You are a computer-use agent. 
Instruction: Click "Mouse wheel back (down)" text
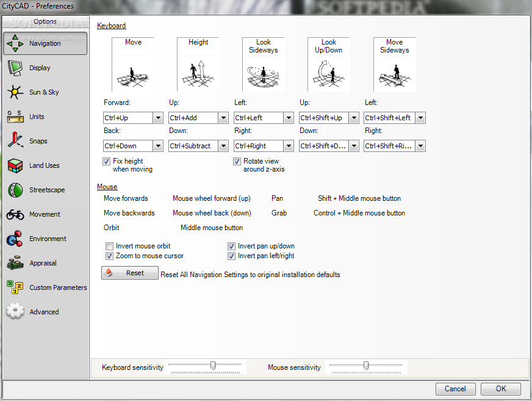pyautogui.click(x=212, y=213)
